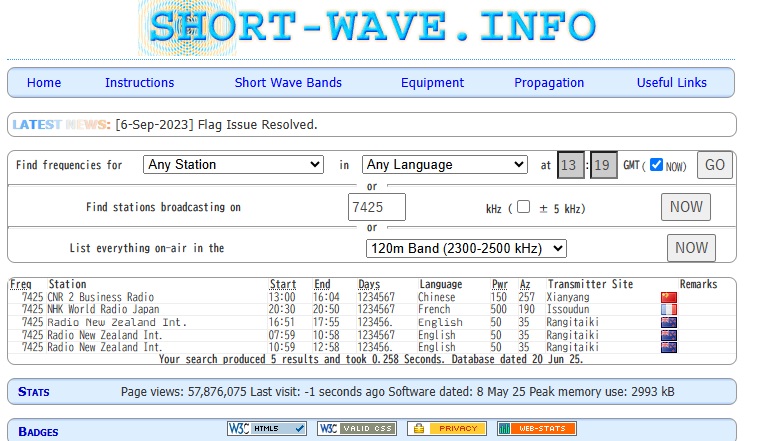
Task: Click the Az column header
Action: coord(525,284)
